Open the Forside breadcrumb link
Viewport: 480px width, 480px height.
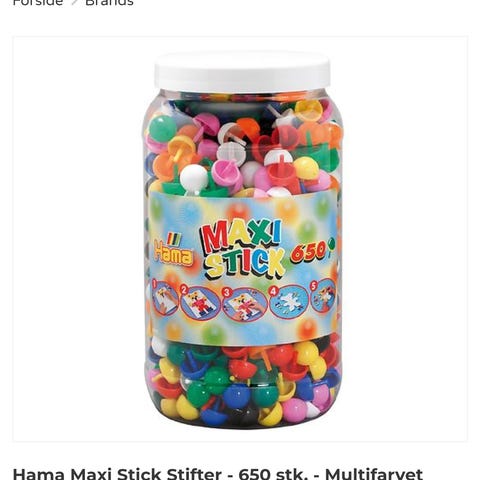coord(38,3)
